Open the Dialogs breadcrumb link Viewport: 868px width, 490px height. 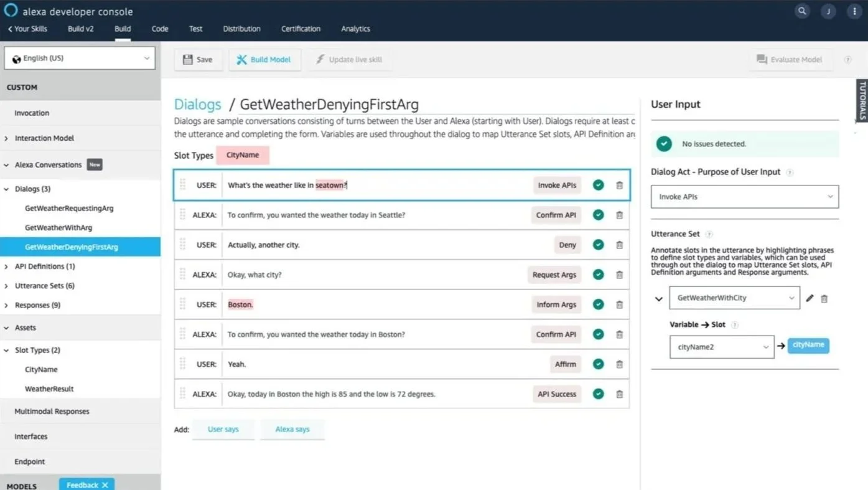coord(197,104)
